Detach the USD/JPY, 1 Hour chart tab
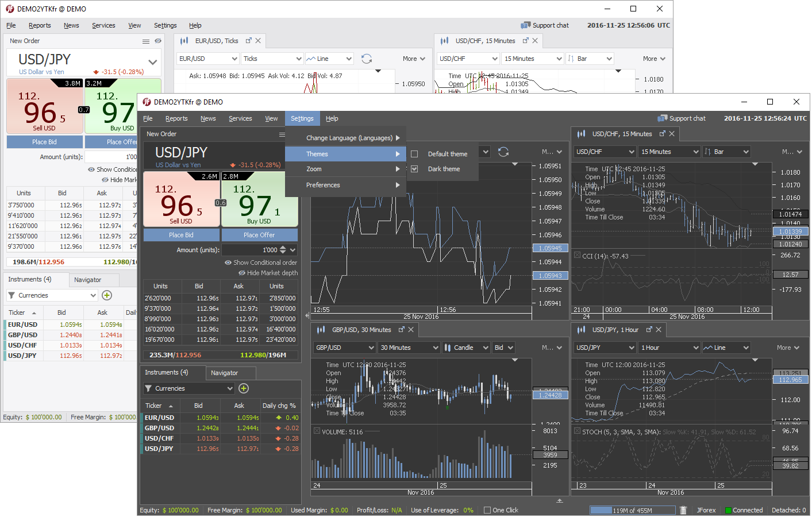This screenshot has width=812, height=517. [649, 330]
